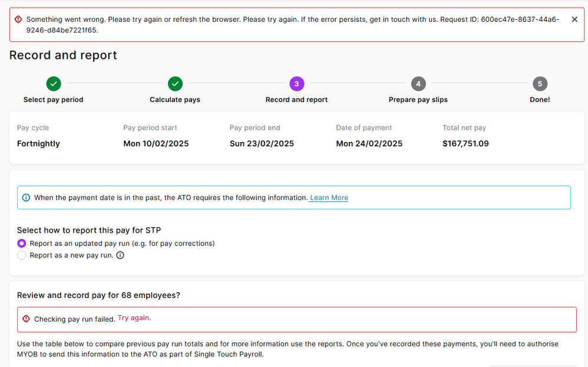Screen dimensions: 588x367
Task: Click the Total net pay amount
Action: pos(465,144)
